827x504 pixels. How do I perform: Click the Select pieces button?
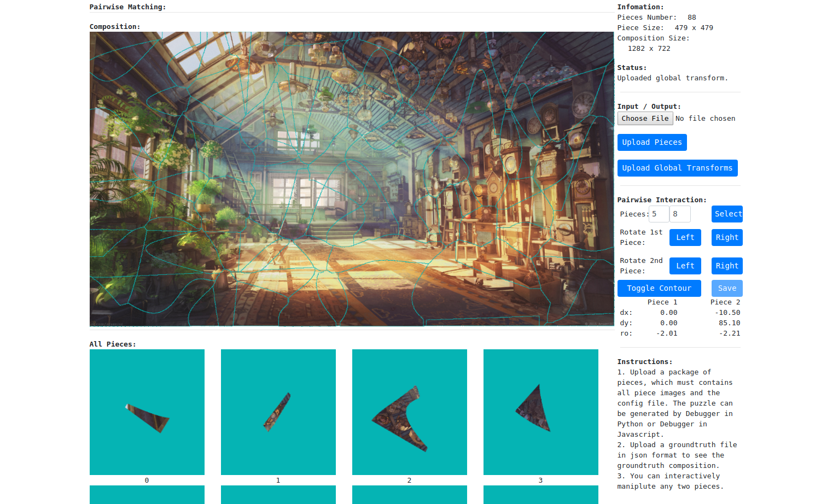coord(727,214)
